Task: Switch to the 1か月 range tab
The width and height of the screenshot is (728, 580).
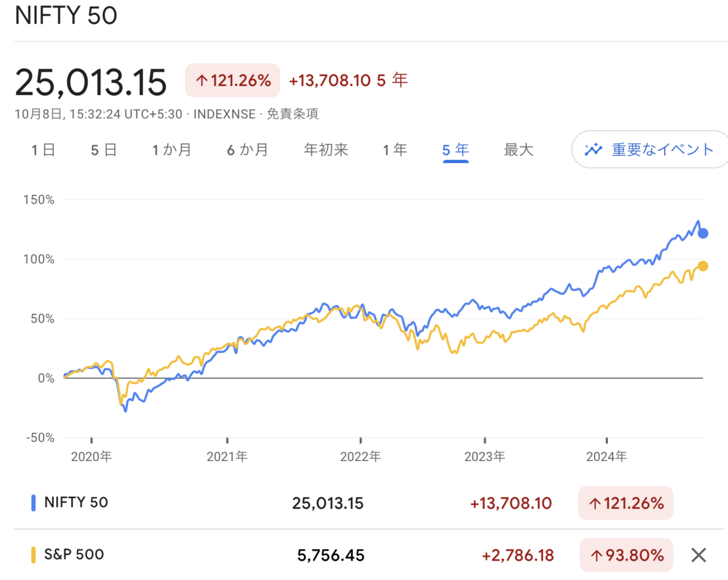Action: tap(172, 150)
